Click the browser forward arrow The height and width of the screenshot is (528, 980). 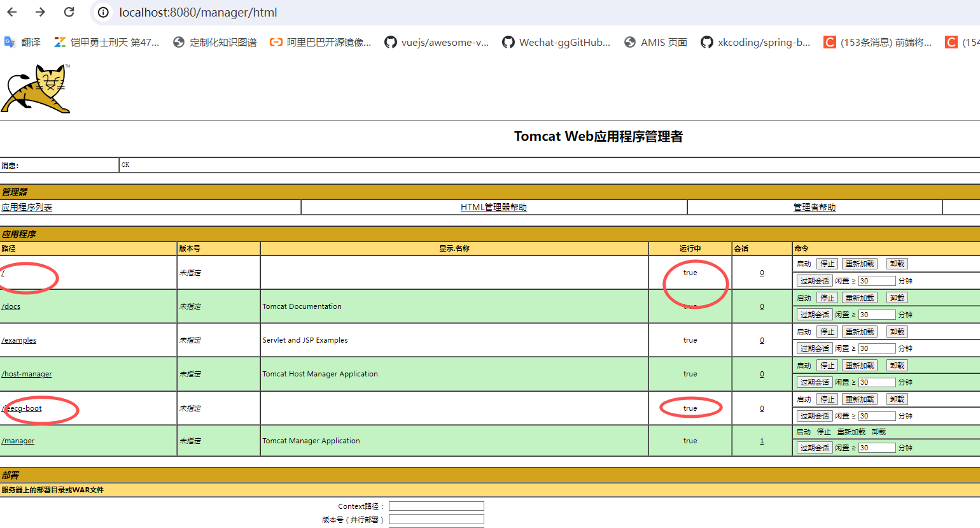click(40, 12)
